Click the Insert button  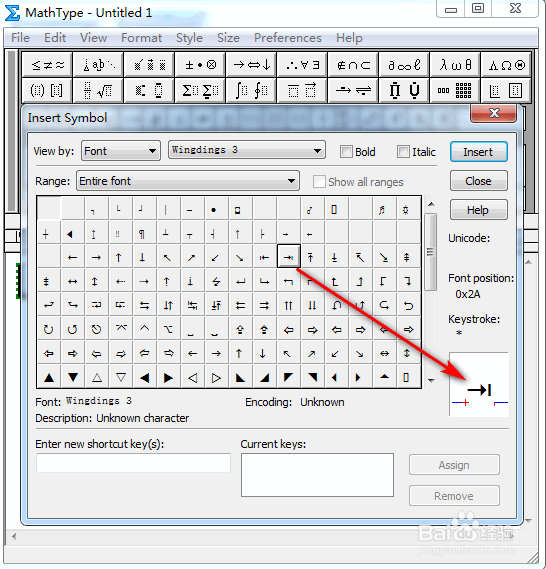tap(479, 152)
